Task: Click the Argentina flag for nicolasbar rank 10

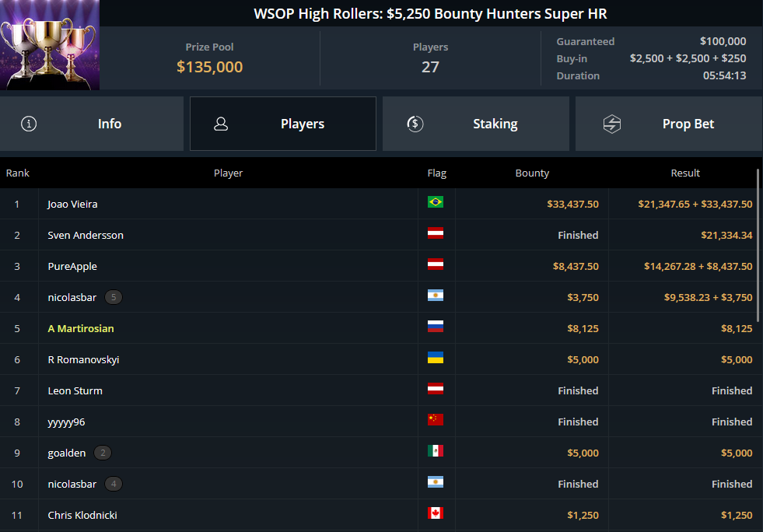Action: 436,482
